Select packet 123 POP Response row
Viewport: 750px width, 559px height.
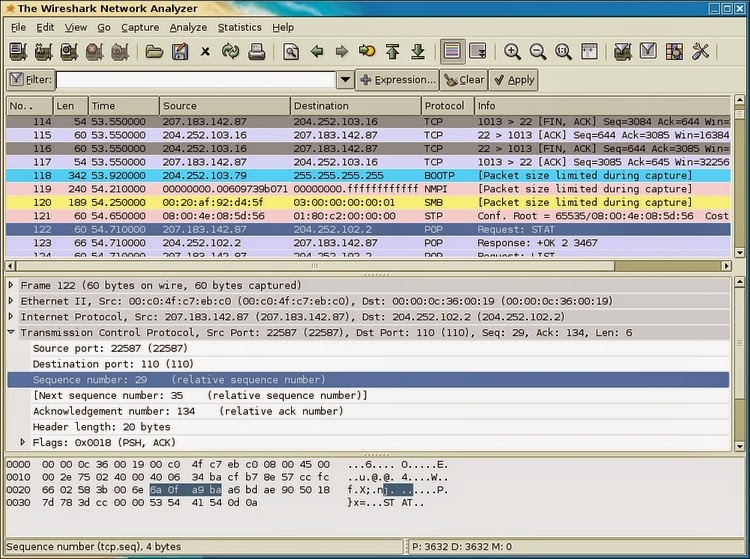coord(368,243)
